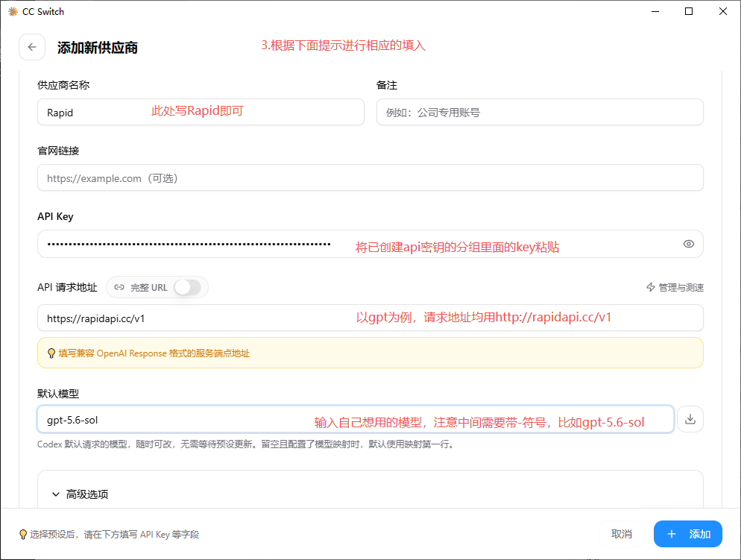Minimize the CC Switch window

click(x=655, y=11)
